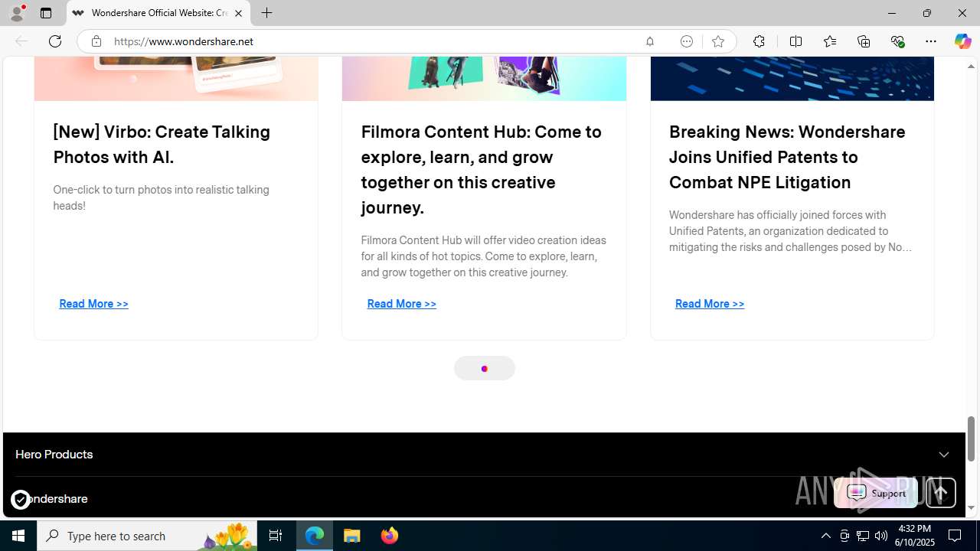
Task: Select the carousel pagination dot
Action: click(484, 369)
